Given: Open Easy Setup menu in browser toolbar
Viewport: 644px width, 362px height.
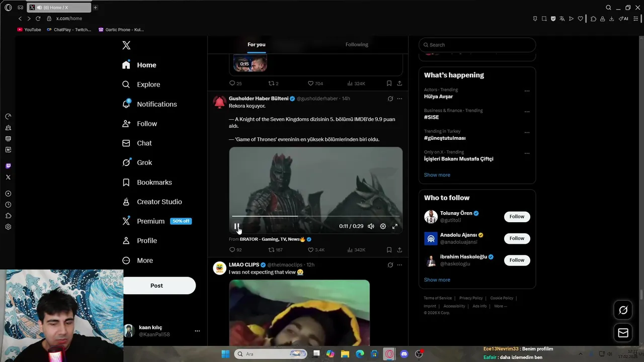Looking at the screenshot, I should point(635,19).
